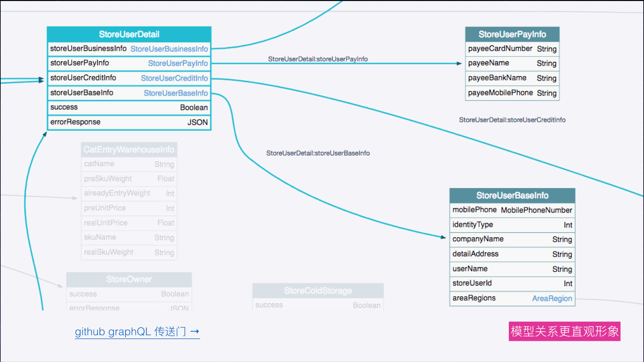
Task: Click the pink 模型关系更直观形象 label
Action: pyautogui.click(x=564, y=331)
